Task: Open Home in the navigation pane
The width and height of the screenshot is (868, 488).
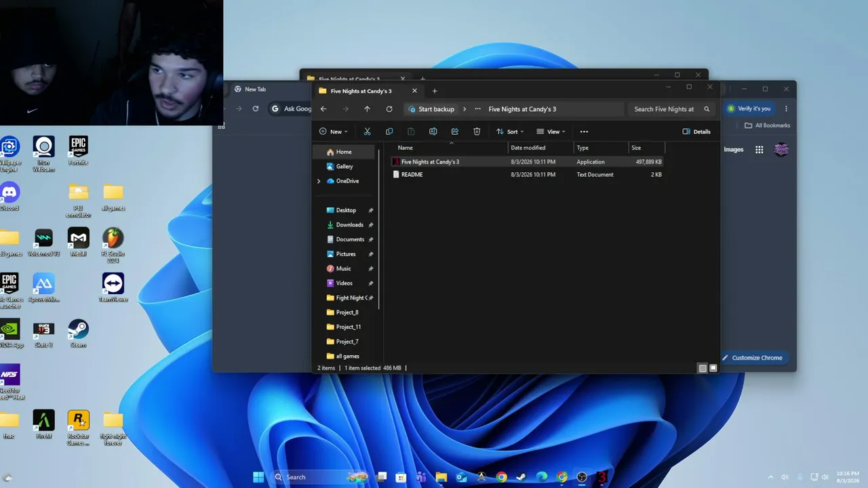Action: pyautogui.click(x=345, y=152)
